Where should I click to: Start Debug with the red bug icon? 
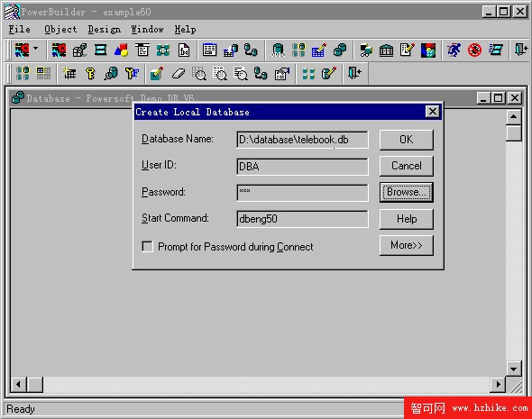474,50
